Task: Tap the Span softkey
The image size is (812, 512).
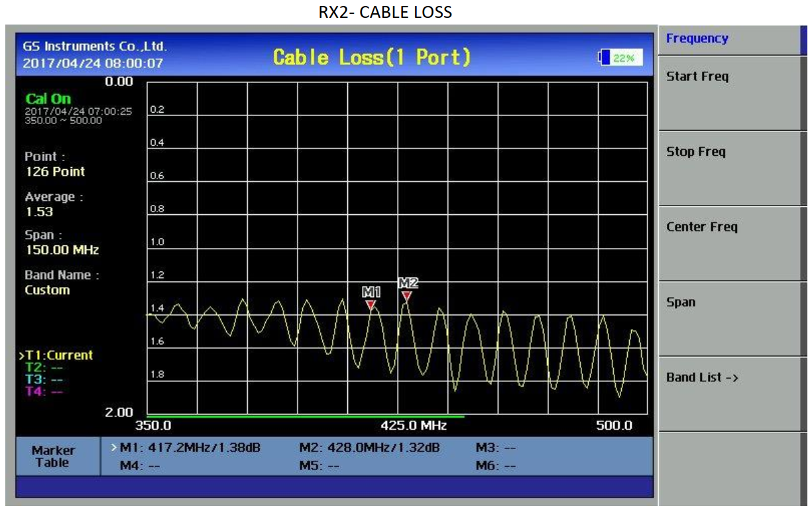Action: click(x=728, y=318)
